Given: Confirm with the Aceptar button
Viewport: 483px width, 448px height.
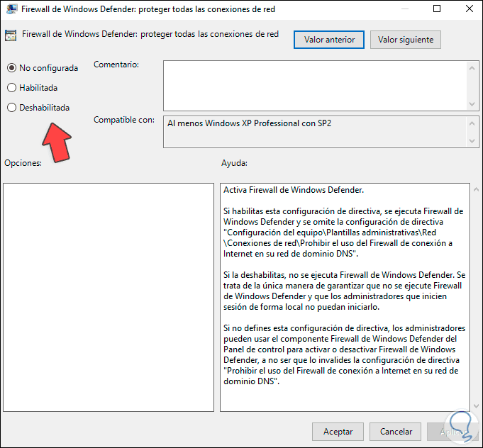Looking at the screenshot, I should coord(338,432).
